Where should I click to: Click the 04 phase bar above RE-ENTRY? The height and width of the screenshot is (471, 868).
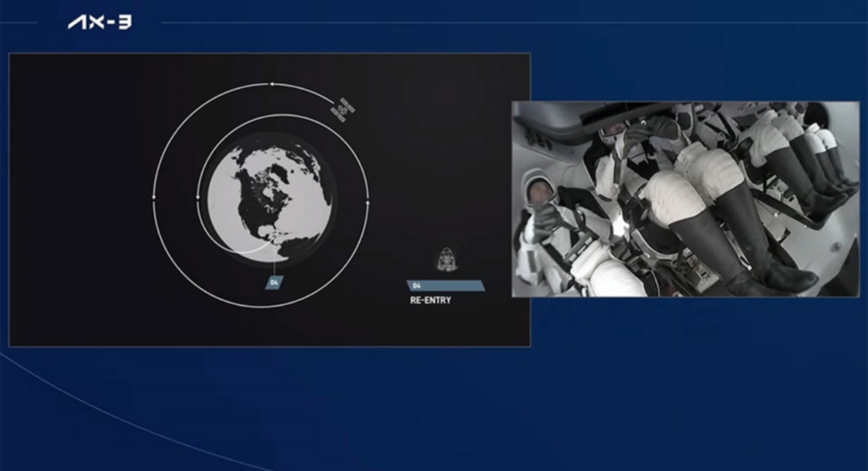click(x=445, y=285)
